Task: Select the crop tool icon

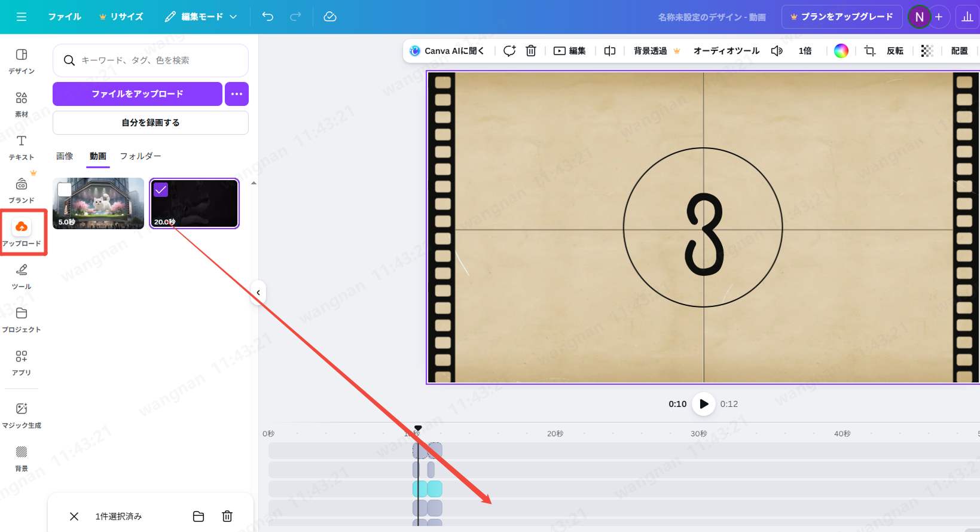Action: pos(870,51)
